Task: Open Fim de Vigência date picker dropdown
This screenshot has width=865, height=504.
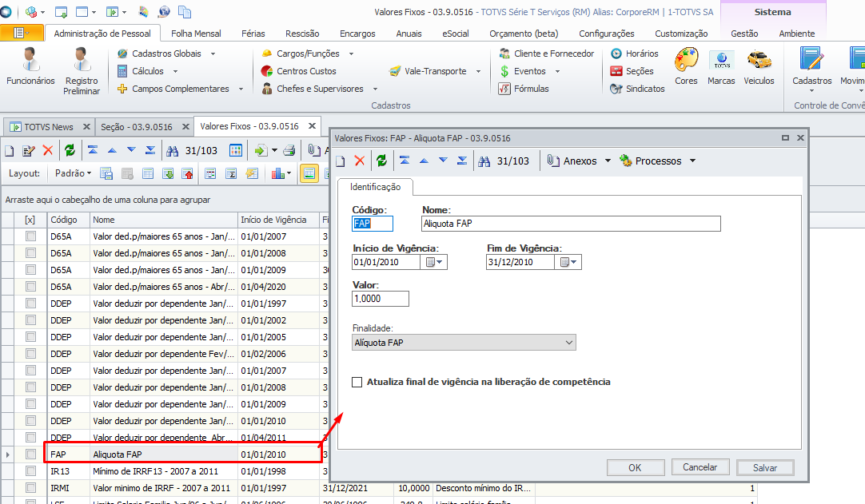Action: point(569,262)
